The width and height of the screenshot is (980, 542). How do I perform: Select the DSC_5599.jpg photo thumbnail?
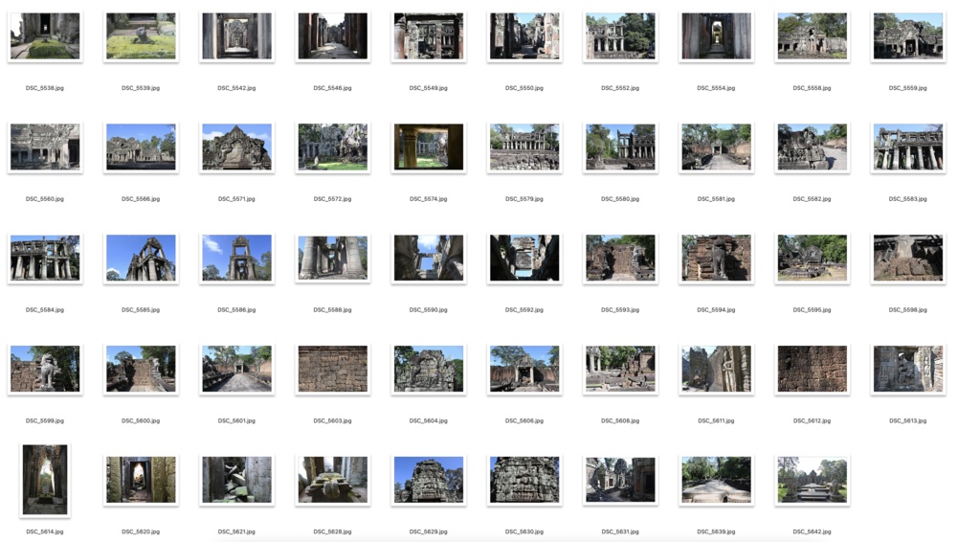point(45,369)
